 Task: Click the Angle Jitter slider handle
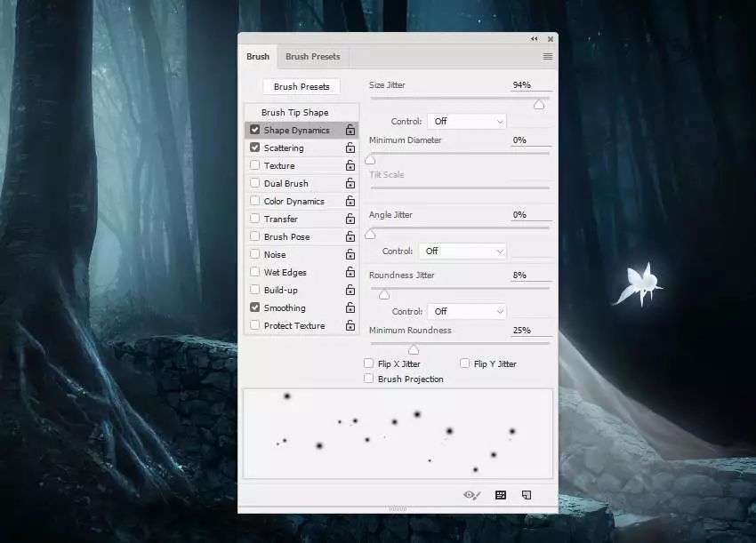[x=370, y=234]
